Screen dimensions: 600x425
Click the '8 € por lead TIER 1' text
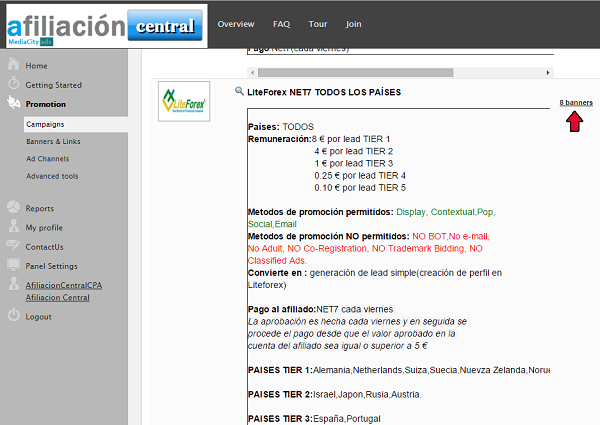[x=351, y=139]
